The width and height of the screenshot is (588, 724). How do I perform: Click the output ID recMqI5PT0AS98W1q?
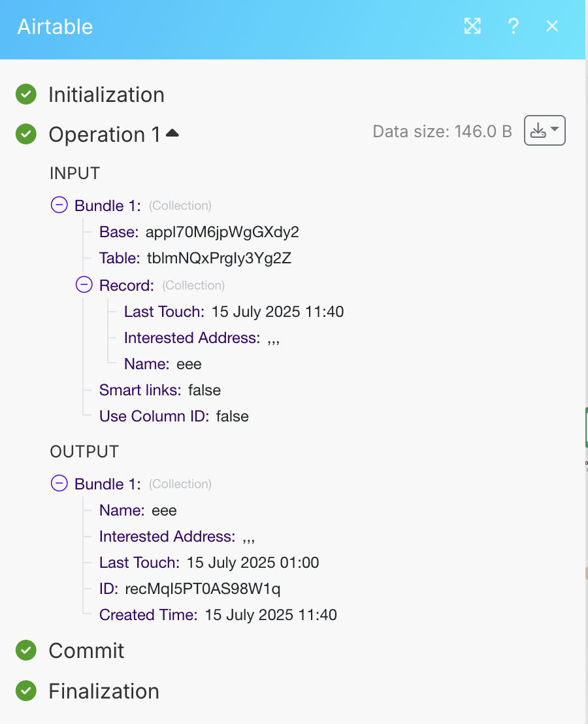[203, 589]
